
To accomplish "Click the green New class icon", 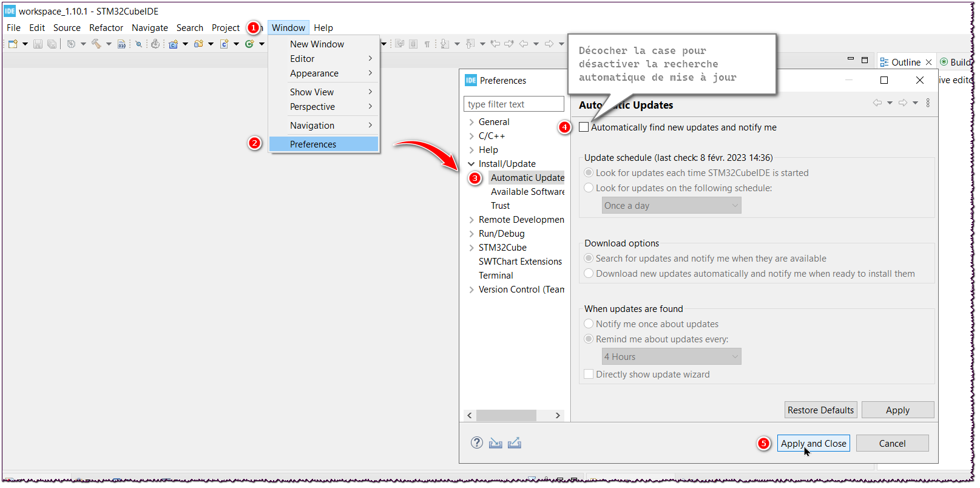I will pyautogui.click(x=249, y=44).
